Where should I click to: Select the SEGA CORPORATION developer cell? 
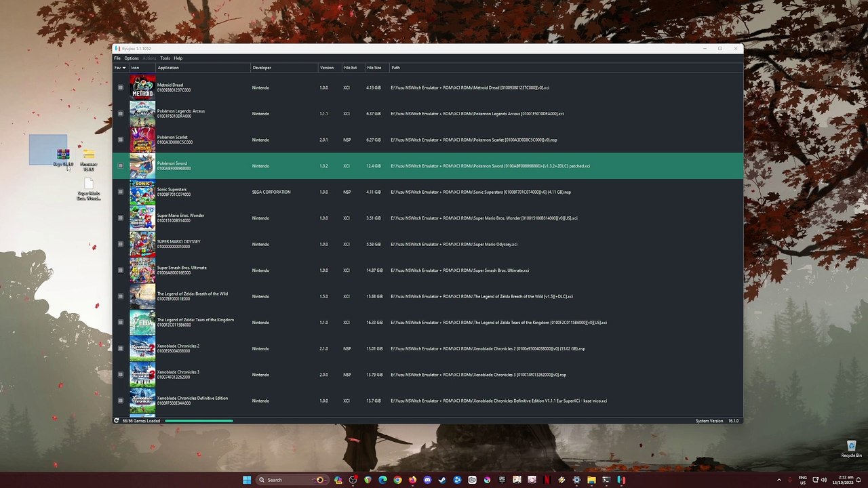click(271, 192)
